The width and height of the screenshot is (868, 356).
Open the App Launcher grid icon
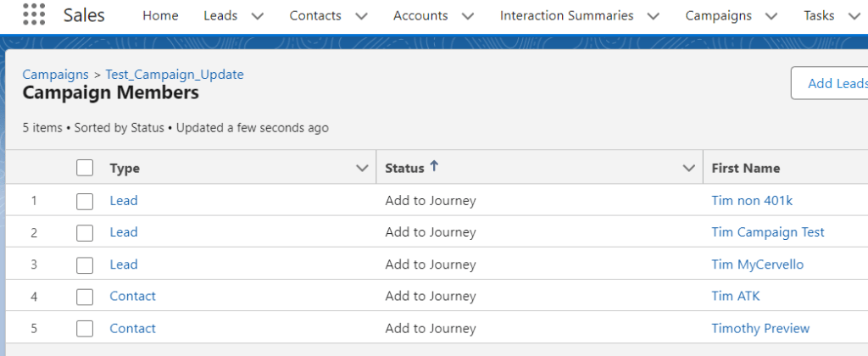pos(33,15)
